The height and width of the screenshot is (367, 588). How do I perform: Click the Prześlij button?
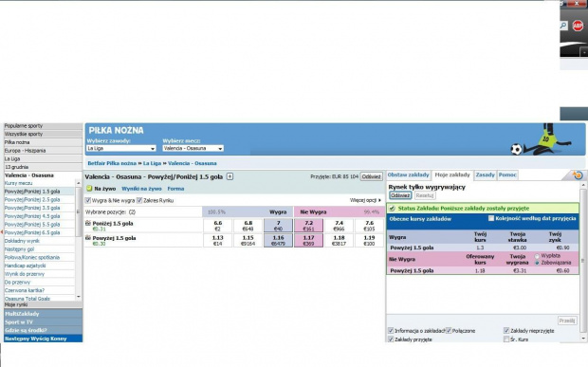[x=567, y=321]
